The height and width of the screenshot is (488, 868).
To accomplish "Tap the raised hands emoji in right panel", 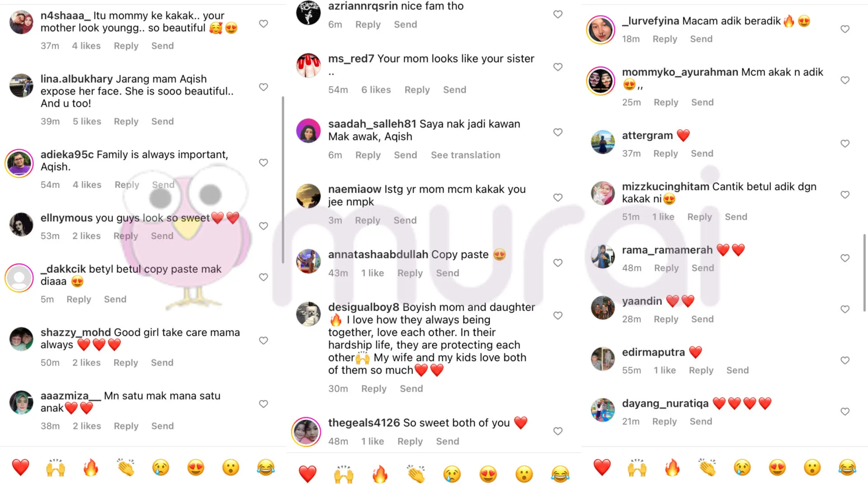I will click(637, 468).
